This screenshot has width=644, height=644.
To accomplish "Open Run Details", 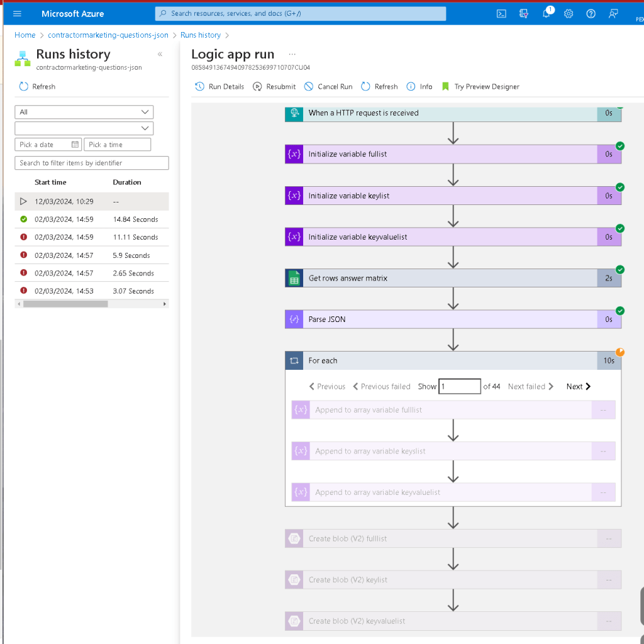I will tap(219, 87).
